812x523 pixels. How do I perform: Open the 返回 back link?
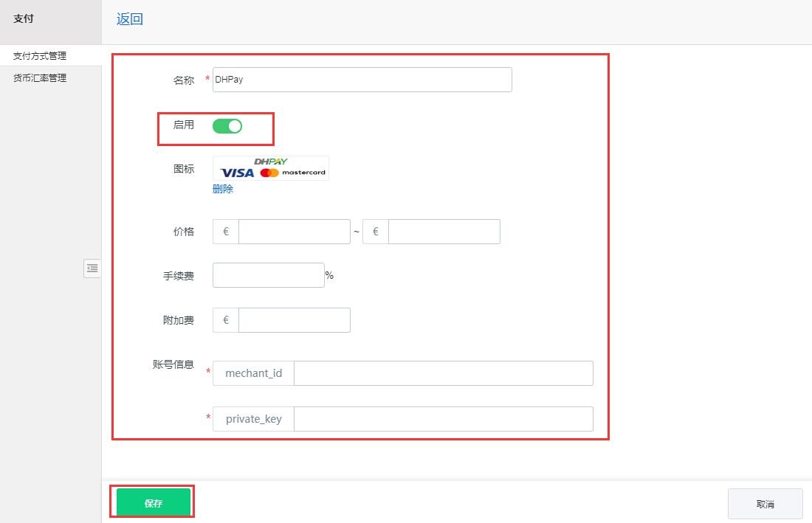point(129,19)
